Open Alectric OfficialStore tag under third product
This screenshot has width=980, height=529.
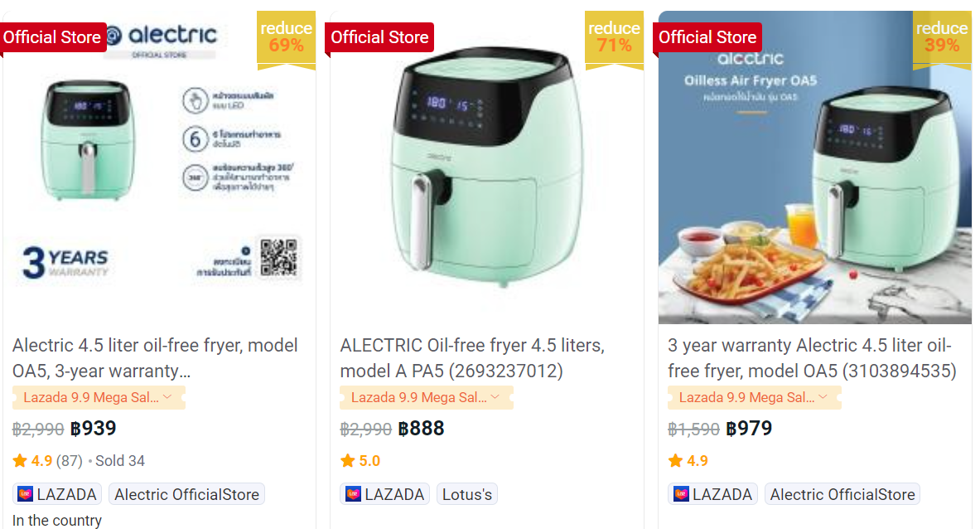coord(842,495)
